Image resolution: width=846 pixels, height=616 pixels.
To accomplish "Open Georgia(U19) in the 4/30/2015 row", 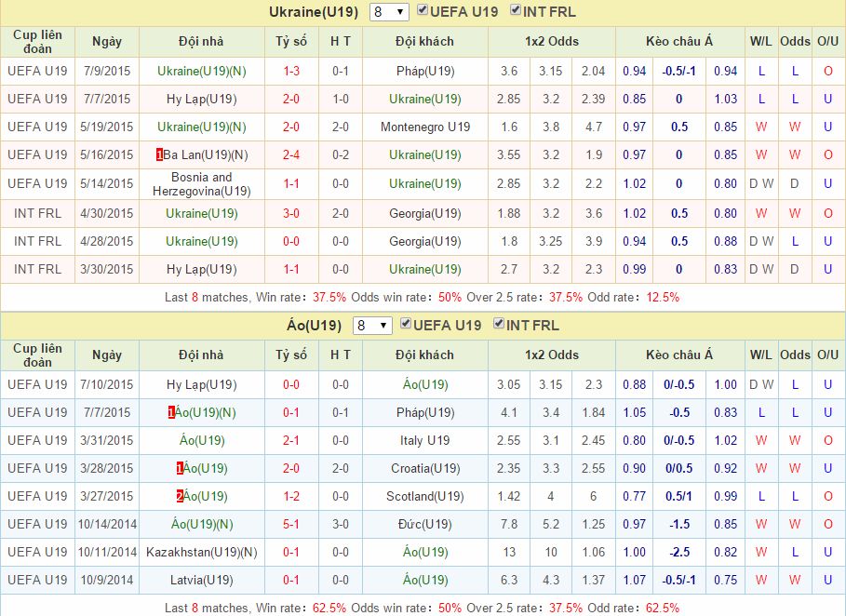I will click(425, 214).
